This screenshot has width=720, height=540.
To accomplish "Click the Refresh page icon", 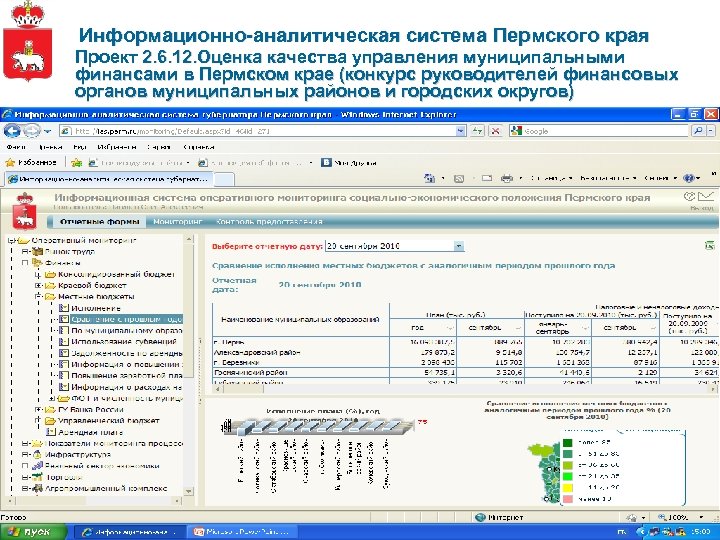I will (x=477, y=131).
